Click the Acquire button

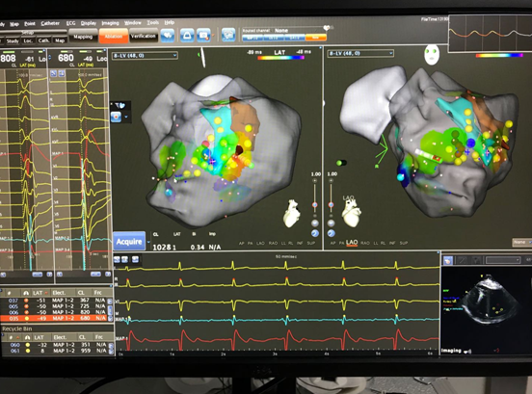click(129, 242)
